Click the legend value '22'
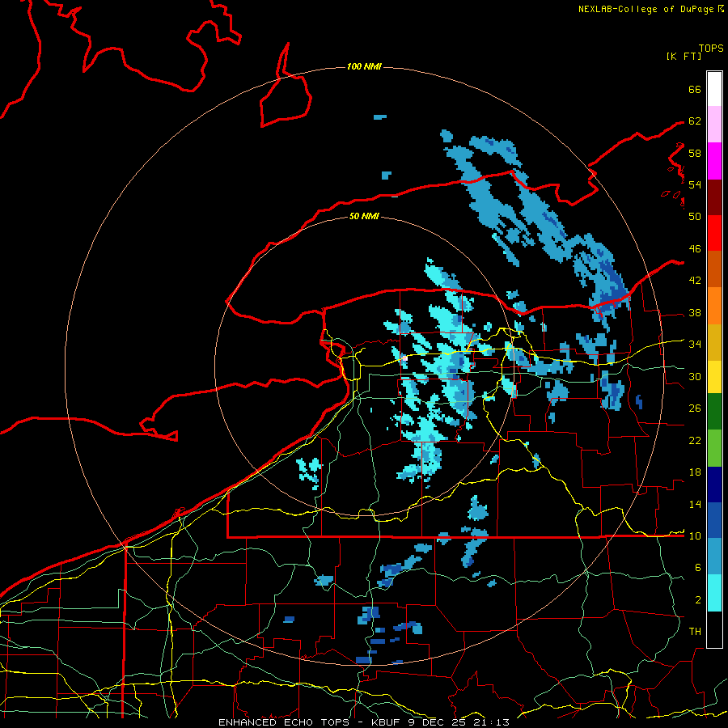This screenshot has height=728, width=728. point(695,441)
